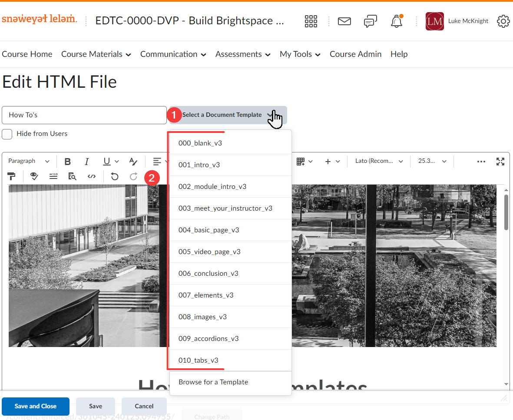
Task: Click the LM user avatar
Action: [x=434, y=21]
